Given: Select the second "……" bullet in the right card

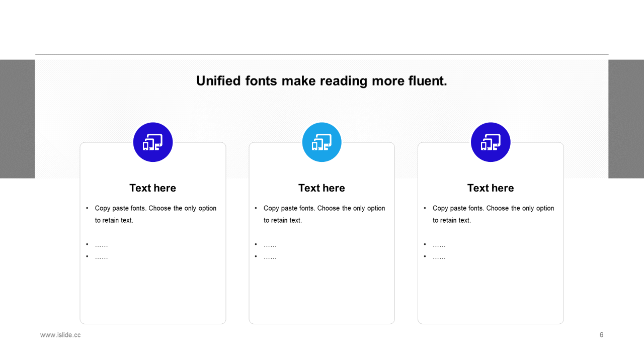Looking at the screenshot, I should click(x=439, y=257).
